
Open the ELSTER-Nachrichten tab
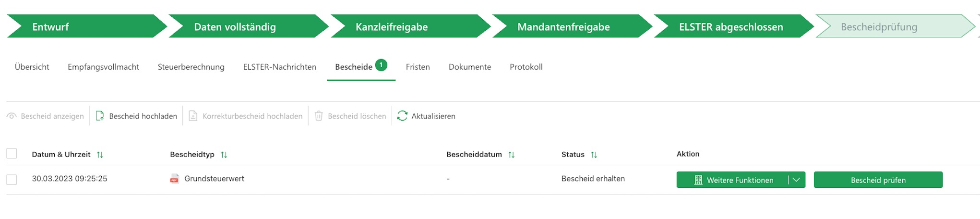280,67
